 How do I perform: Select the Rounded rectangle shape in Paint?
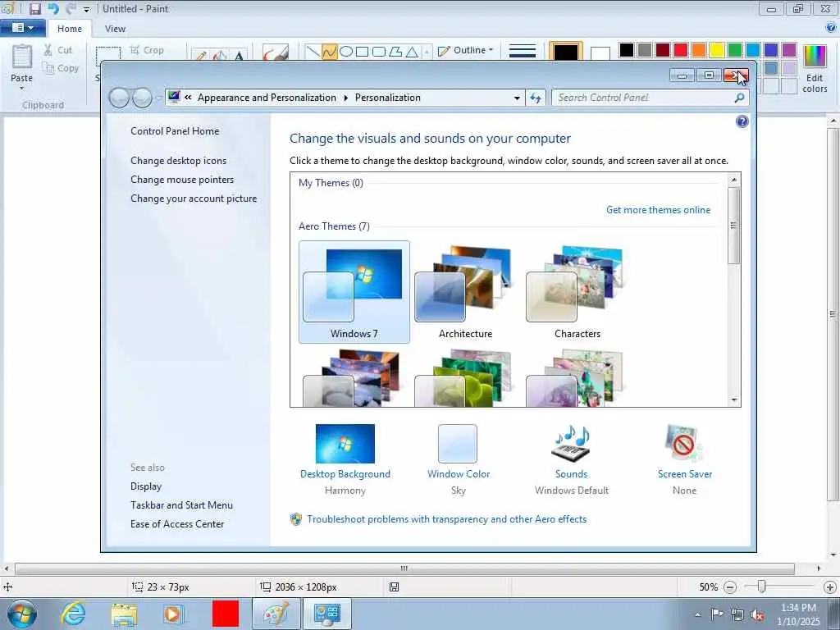pos(379,52)
